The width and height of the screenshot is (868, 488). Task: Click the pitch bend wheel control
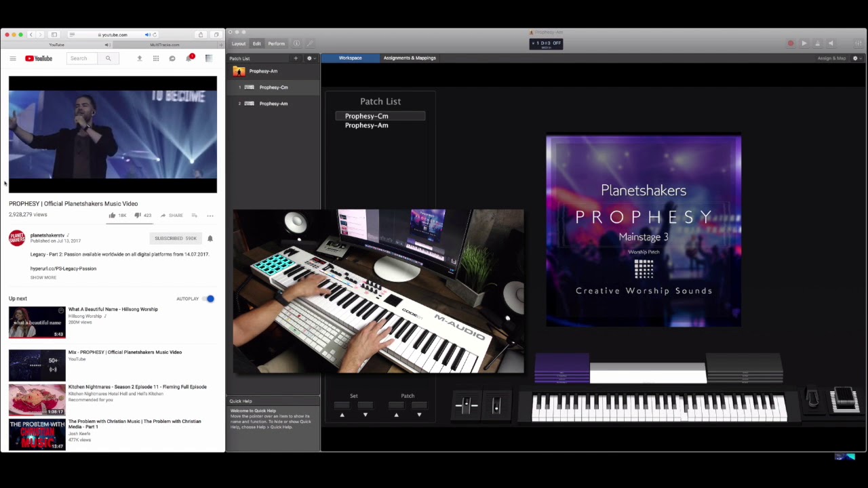point(467,405)
